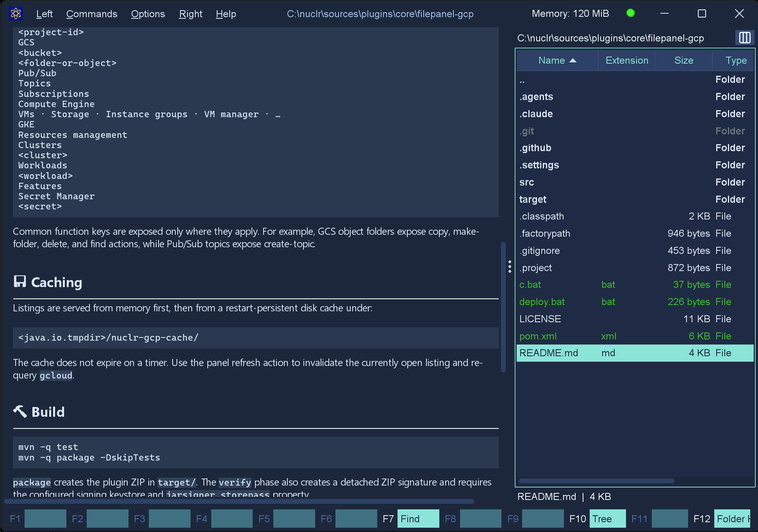
Task: Click the README viewer horizontal scrollbar
Action: click(x=239, y=501)
